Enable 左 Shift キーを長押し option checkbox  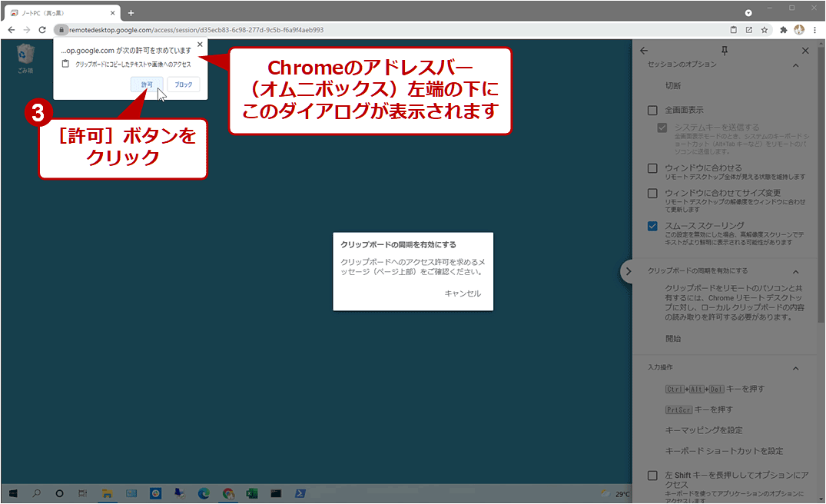tap(652, 476)
